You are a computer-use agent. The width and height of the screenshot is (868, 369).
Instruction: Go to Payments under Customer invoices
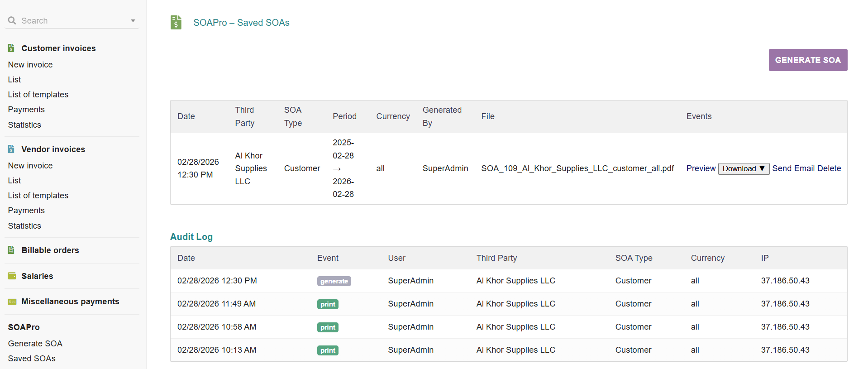click(26, 109)
